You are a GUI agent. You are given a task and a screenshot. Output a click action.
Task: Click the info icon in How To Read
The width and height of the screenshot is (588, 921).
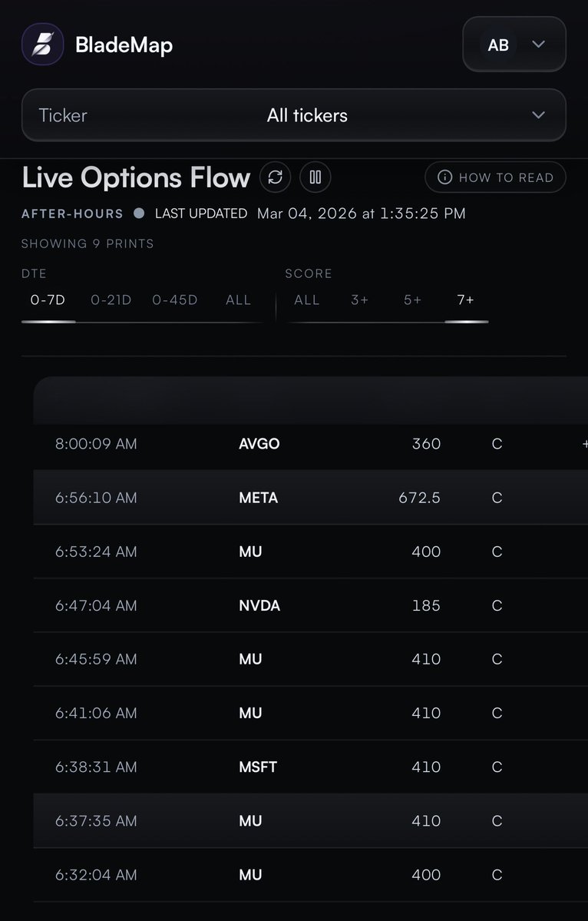(x=444, y=177)
